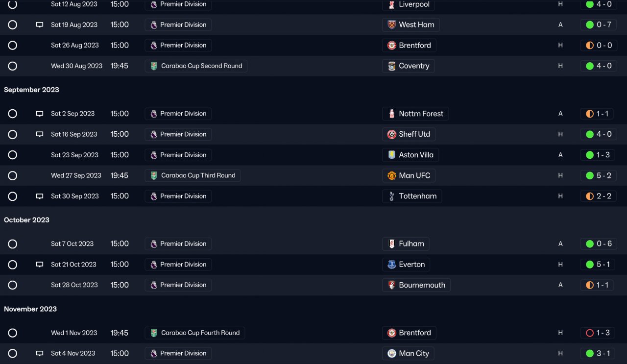The height and width of the screenshot is (364, 627).
Task: Click the Aston Villa crest icon
Action: 391,155
